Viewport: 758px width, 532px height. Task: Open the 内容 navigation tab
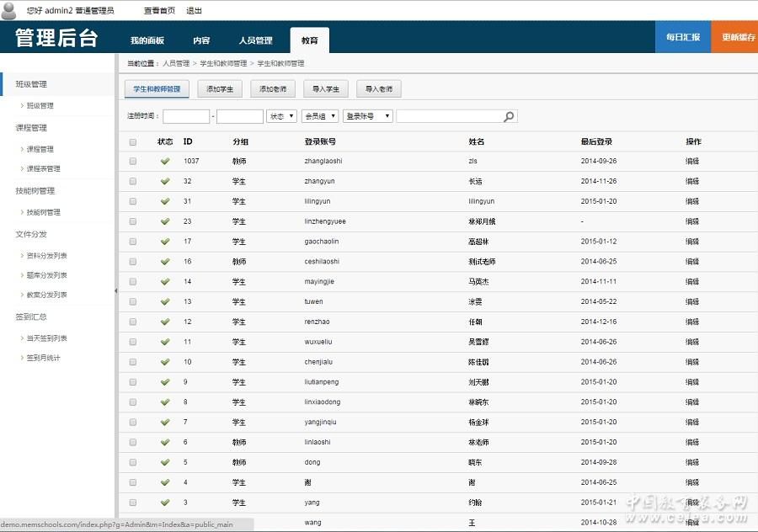pyautogui.click(x=201, y=40)
